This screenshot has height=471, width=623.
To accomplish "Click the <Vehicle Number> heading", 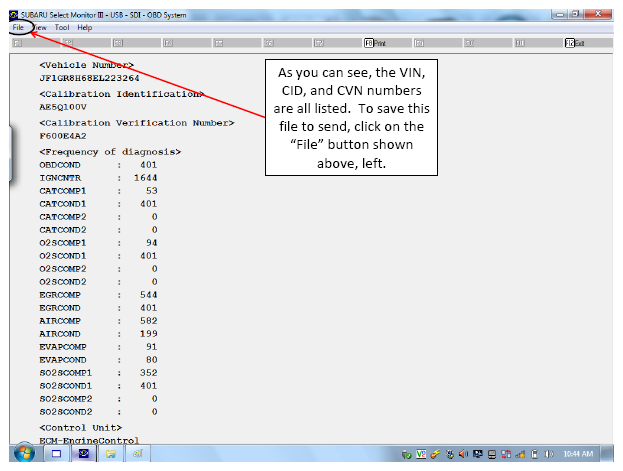I will [87, 65].
